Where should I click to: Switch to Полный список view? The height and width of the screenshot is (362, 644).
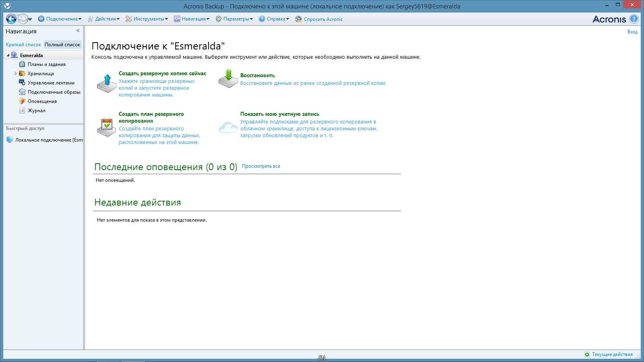(x=62, y=45)
